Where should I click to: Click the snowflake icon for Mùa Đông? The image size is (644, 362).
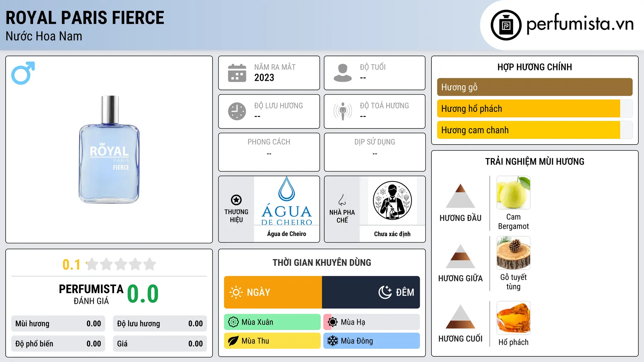point(332,341)
